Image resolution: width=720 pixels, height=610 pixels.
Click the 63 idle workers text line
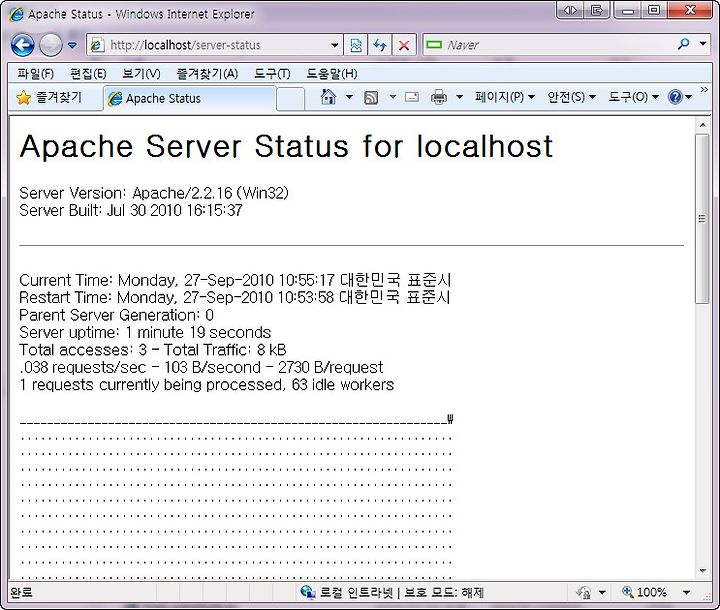pyautogui.click(x=207, y=384)
